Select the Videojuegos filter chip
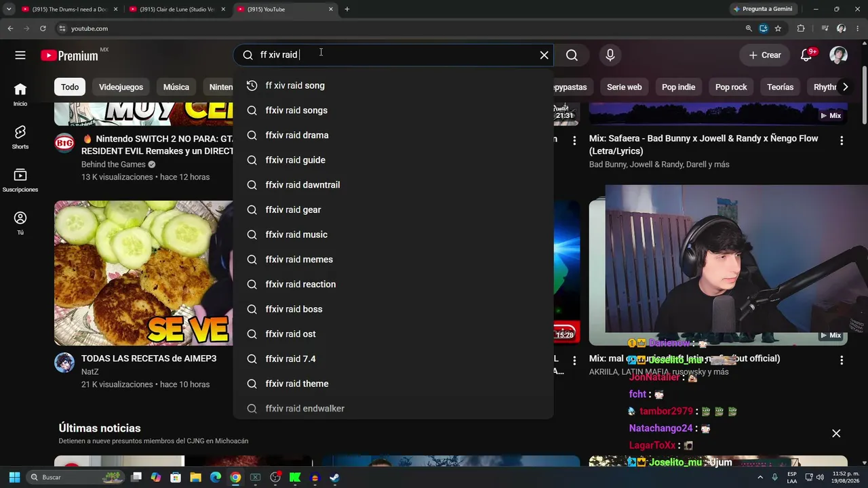Image resolution: width=868 pixels, height=488 pixels. (121, 87)
